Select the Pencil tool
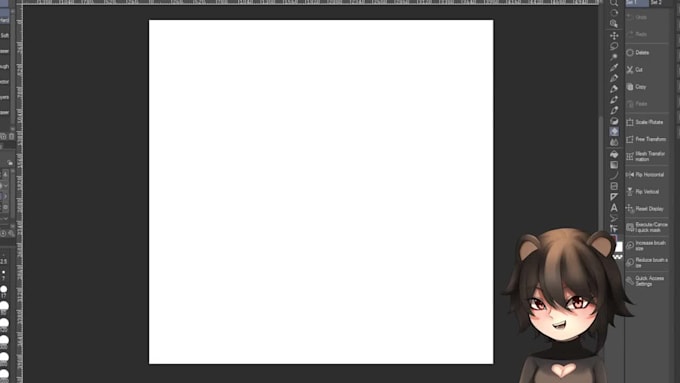The width and height of the screenshot is (680, 383). tap(614, 89)
